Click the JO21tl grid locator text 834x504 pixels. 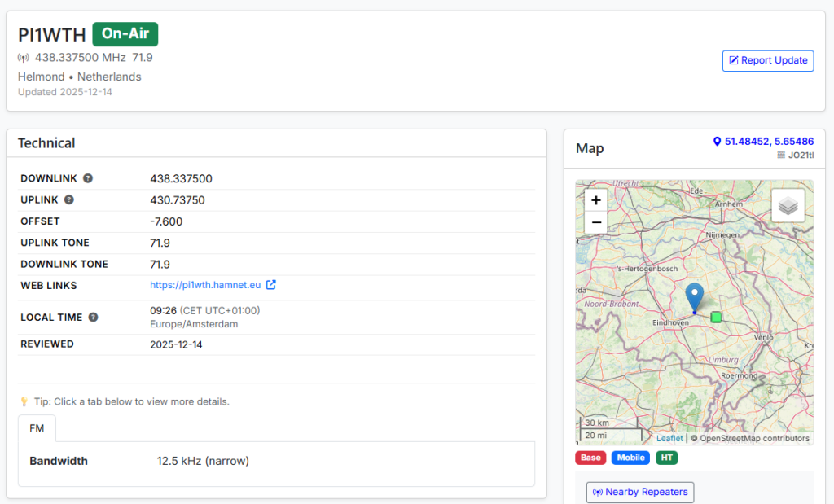pos(795,155)
